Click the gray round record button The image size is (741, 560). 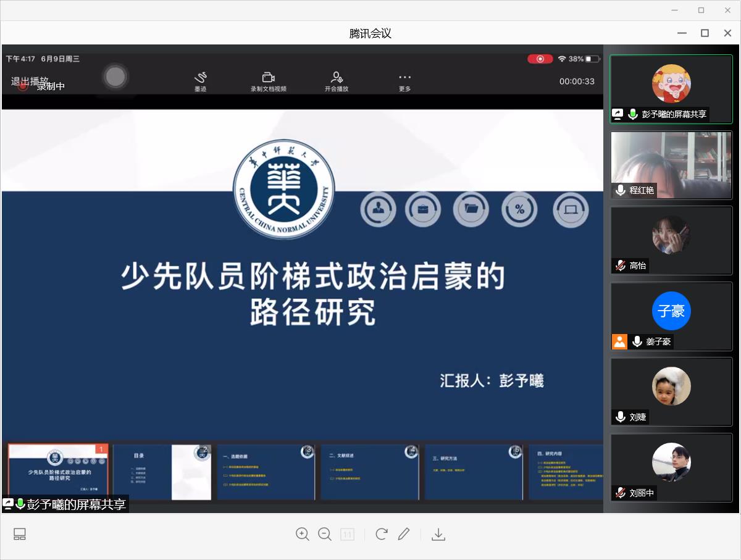tap(115, 77)
